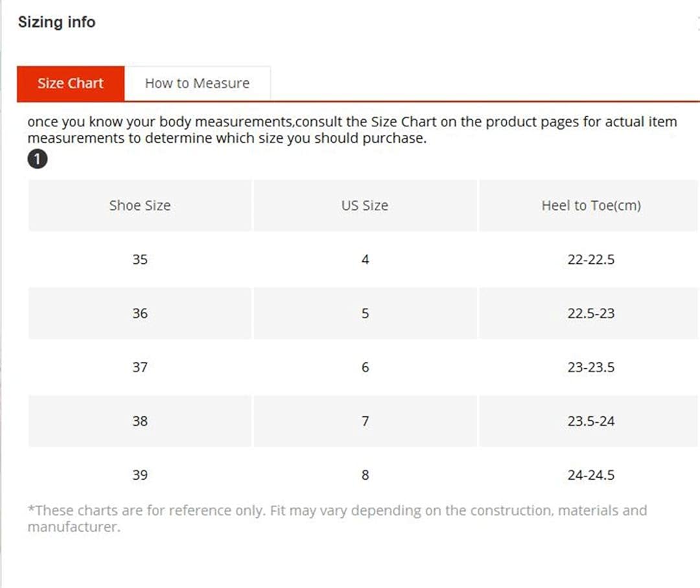Click the 24-24.5 heel to toe value
The width and height of the screenshot is (700, 588).
(x=590, y=475)
